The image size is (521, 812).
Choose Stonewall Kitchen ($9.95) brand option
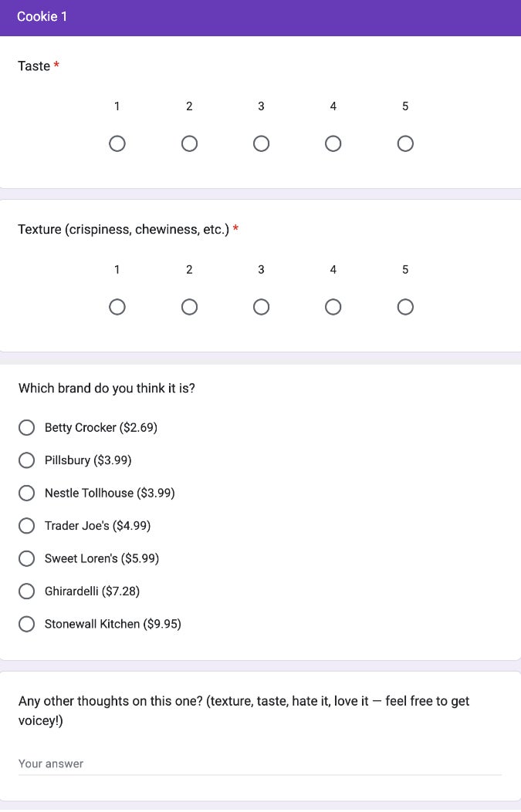(27, 624)
